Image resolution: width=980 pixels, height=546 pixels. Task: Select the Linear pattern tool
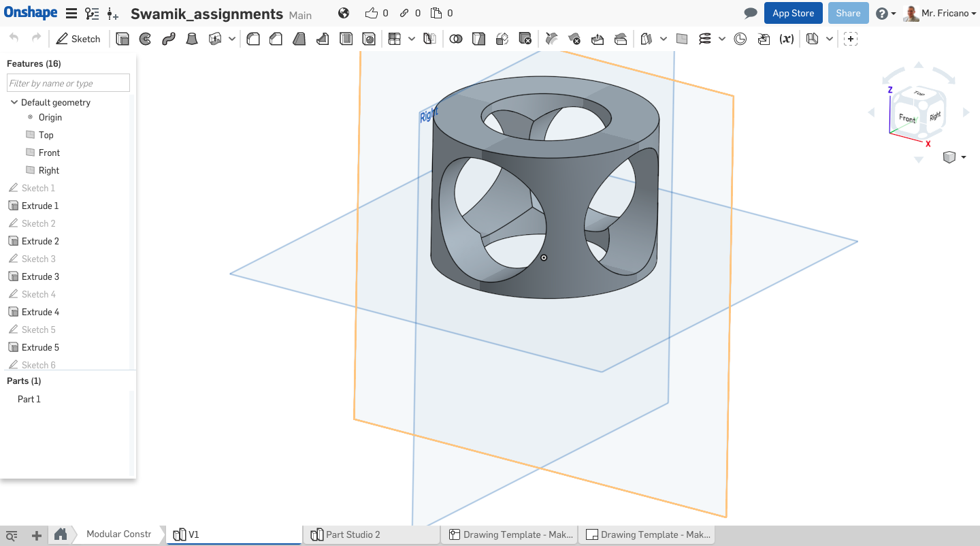coord(394,39)
